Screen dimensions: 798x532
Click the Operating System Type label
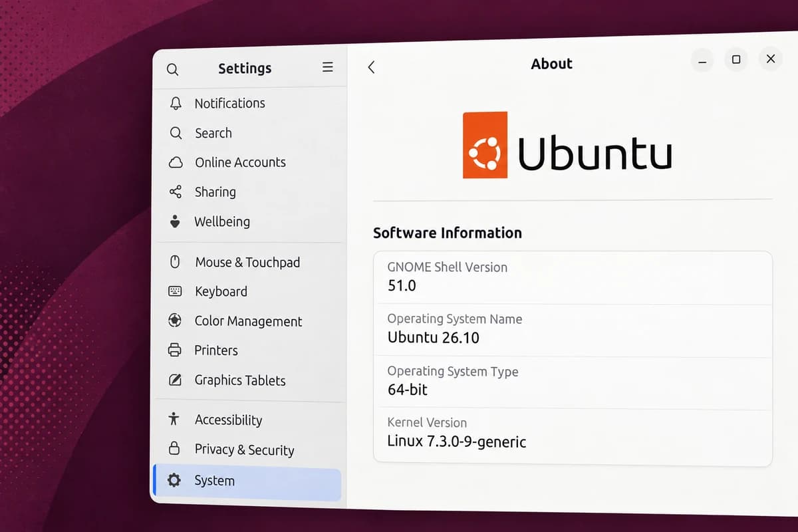point(453,372)
